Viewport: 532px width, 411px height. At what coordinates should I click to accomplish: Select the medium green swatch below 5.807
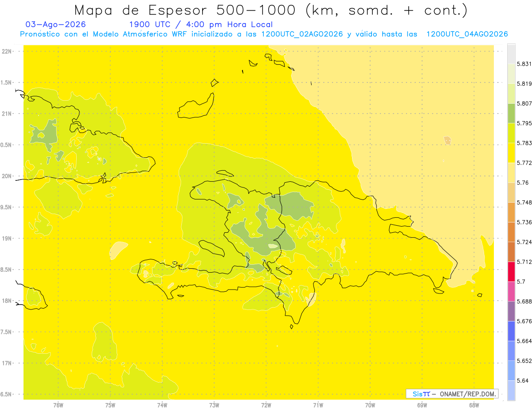click(511, 113)
